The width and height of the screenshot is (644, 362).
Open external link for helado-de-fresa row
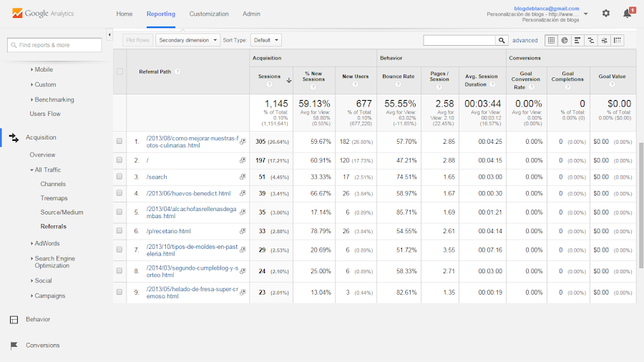point(243,292)
